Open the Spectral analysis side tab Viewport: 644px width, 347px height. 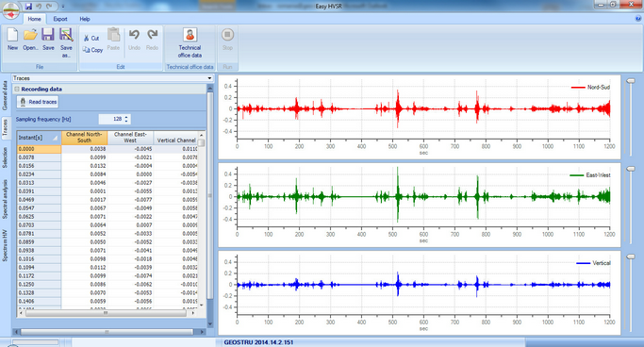tap(5, 199)
